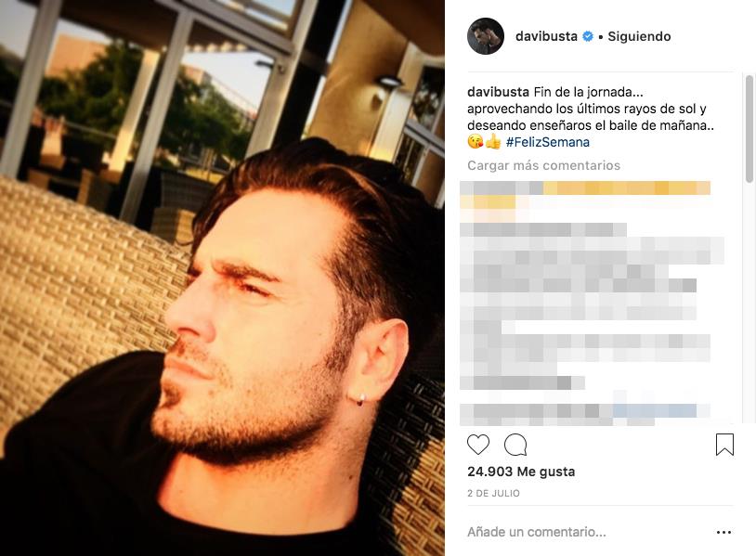Viewport: 756px width, 556px height.
Task: Open davibusta username in the post header
Action: (x=546, y=36)
